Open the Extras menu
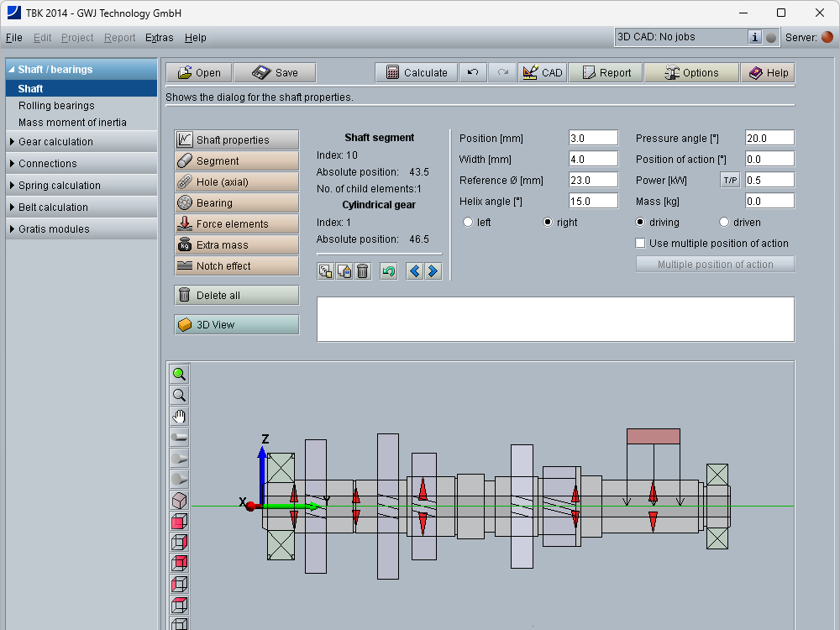Viewport: 840px width, 630px height. pos(159,38)
